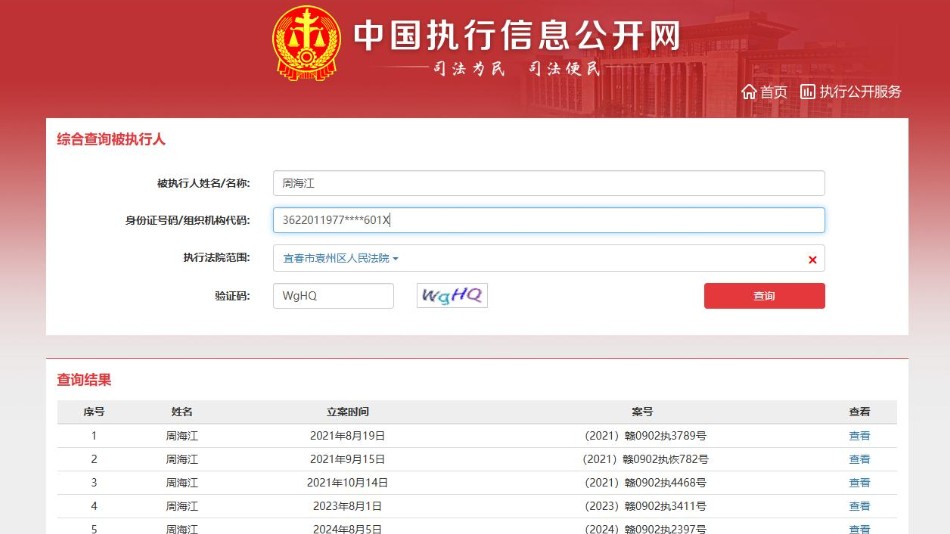The height and width of the screenshot is (534, 950).
Task: Select date cell 2021年10月14日
Action: (x=347, y=482)
